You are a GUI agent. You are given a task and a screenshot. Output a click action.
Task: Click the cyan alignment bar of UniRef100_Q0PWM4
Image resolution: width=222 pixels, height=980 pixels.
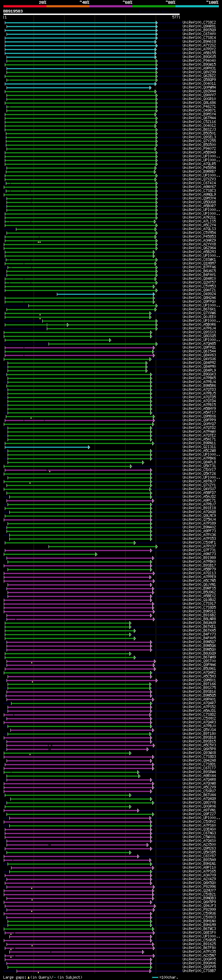click(x=79, y=88)
